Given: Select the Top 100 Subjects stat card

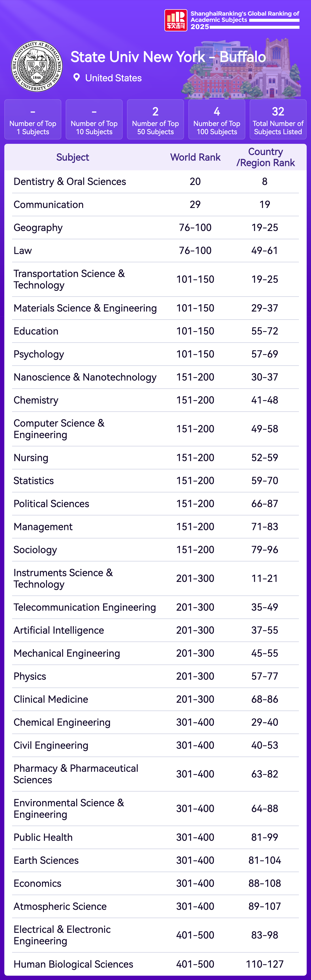Looking at the screenshot, I should coord(217,120).
